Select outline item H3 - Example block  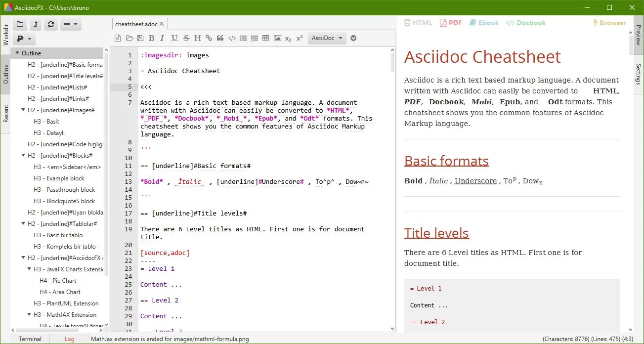tap(59, 178)
